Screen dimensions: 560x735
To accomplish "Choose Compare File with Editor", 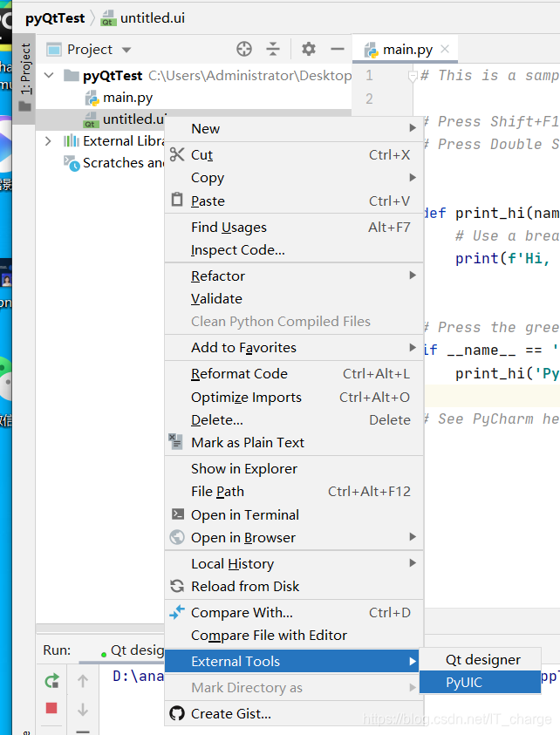I will 294,635.
